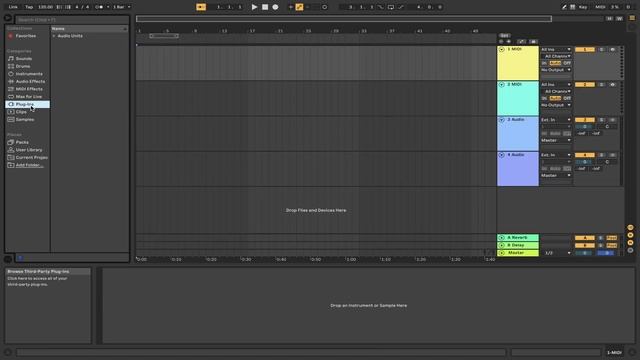The height and width of the screenshot is (360, 640).
Task: Toggle Key map mode button
Action: 583,7
